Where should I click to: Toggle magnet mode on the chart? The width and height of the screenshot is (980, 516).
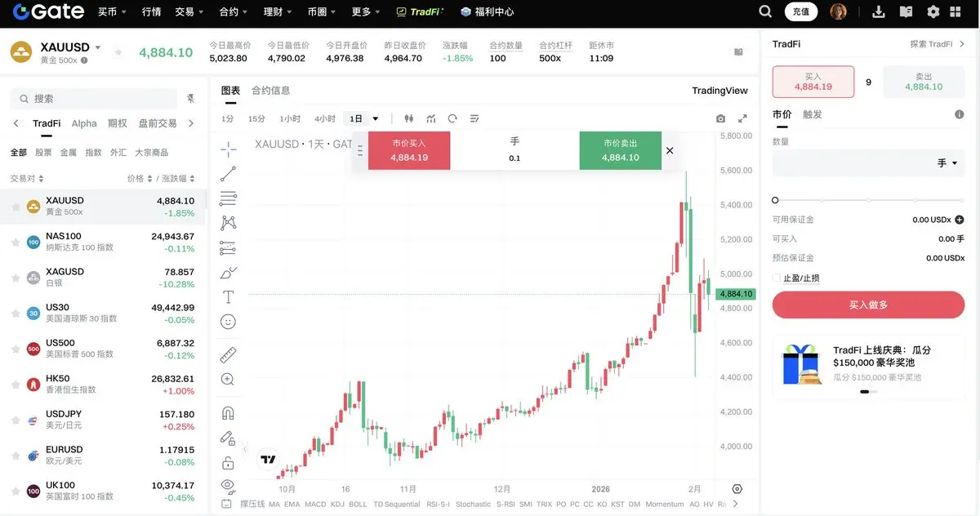coord(229,413)
